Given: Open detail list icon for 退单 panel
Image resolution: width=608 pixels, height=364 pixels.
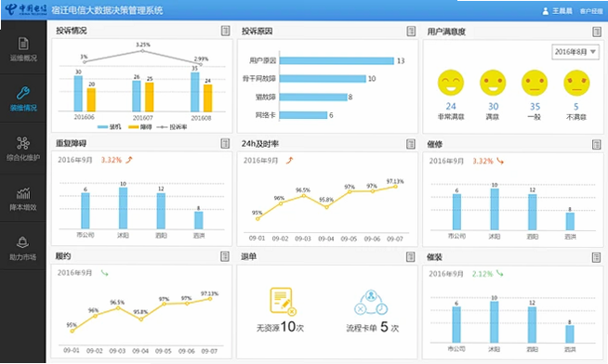Looking at the screenshot, I should pos(410,256).
